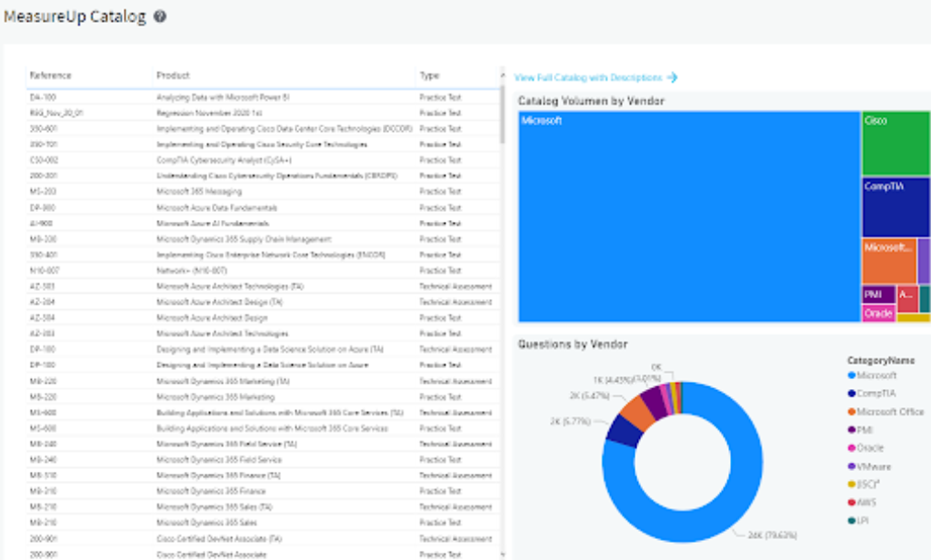Click the AWS legend entry

[x=862, y=503]
